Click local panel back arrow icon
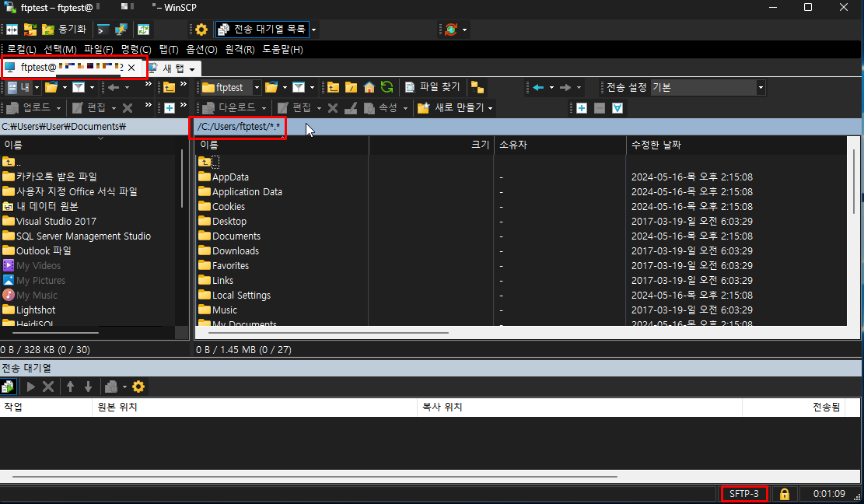 pos(114,88)
